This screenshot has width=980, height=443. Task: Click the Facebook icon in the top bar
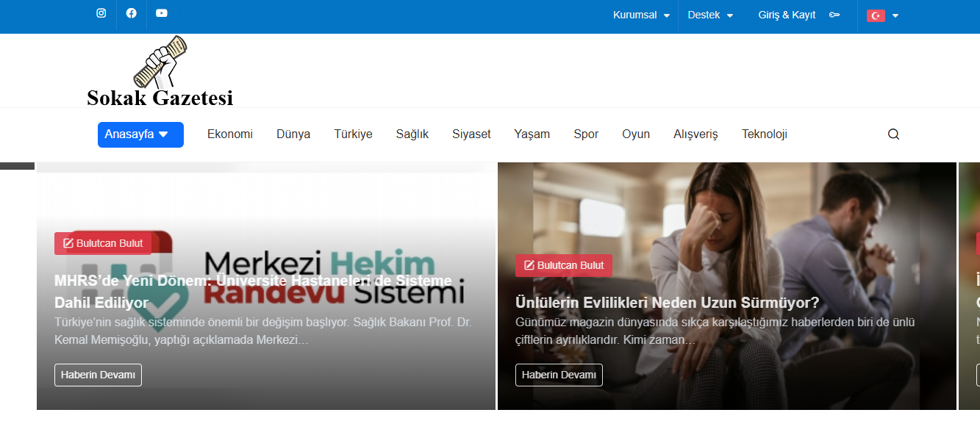tap(131, 12)
